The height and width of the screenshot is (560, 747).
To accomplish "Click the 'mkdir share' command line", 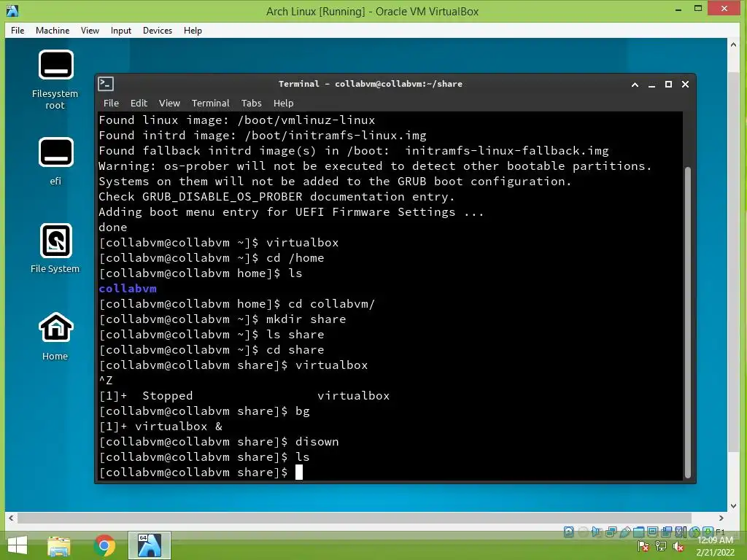I will pos(222,319).
